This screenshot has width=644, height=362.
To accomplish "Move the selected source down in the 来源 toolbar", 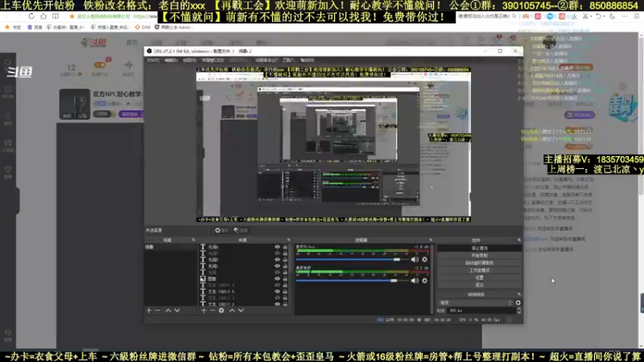I will click(241, 311).
